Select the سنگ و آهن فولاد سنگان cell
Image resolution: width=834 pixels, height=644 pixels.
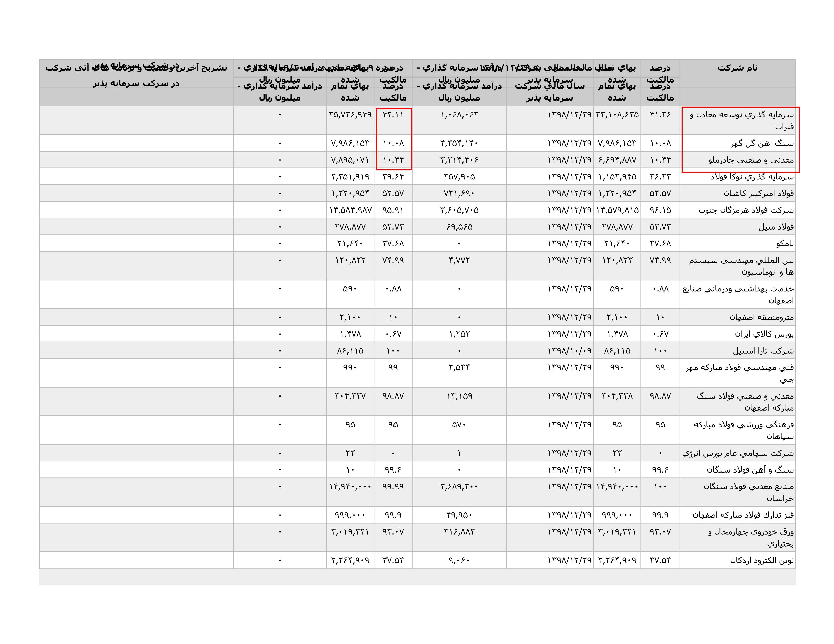tap(750, 470)
